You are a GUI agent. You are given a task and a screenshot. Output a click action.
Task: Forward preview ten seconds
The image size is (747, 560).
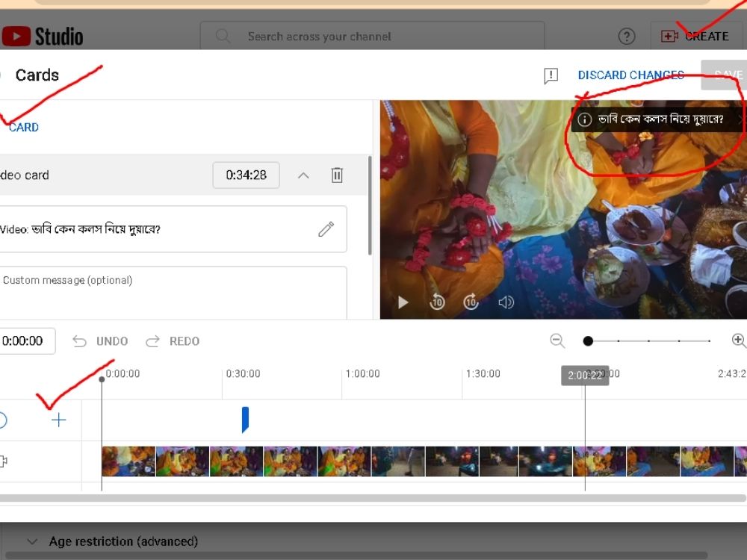click(471, 302)
